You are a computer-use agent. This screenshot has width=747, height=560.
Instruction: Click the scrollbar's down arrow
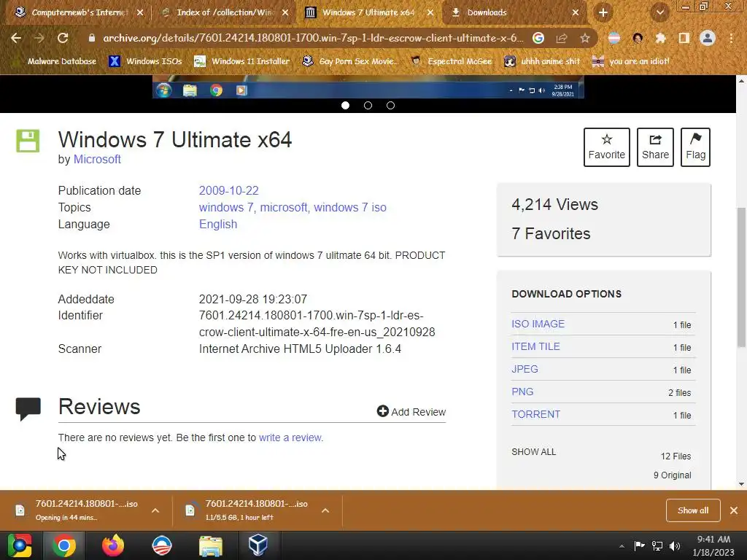click(741, 484)
